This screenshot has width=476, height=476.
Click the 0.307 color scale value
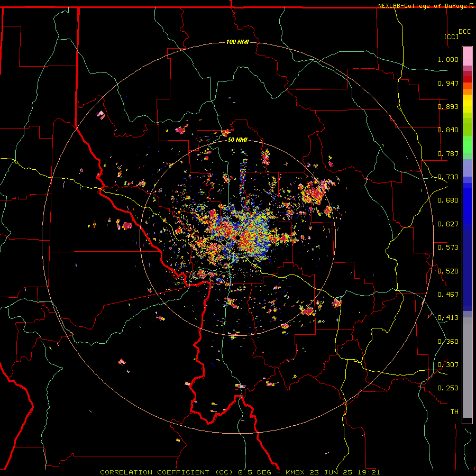coord(448,365)
